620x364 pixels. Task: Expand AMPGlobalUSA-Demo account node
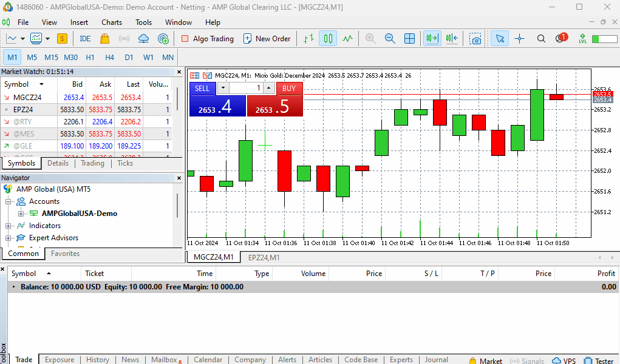pyautogui.click(x=21, y=214)
